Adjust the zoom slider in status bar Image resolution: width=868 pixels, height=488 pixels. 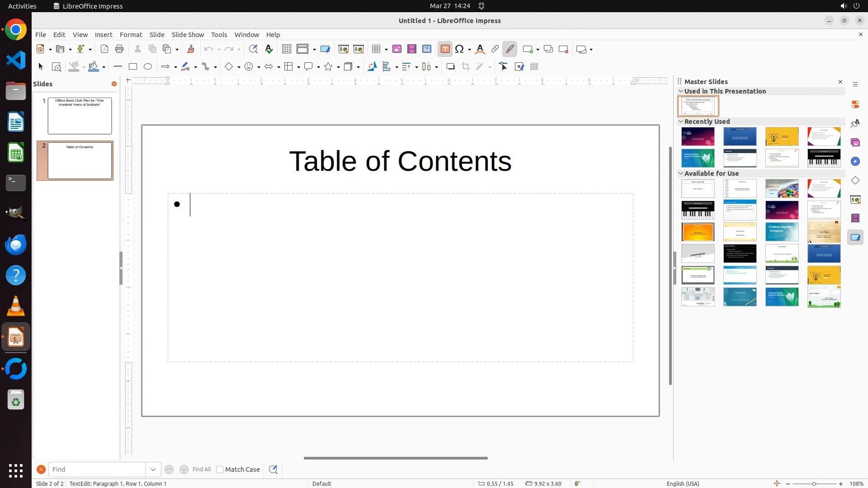point(814,484)
